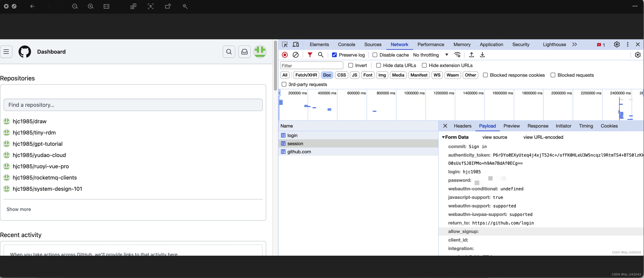Click the import HAR upload icon
This screenshot has height=278, width=644.
pyautogui.click(x=471, y=55)
